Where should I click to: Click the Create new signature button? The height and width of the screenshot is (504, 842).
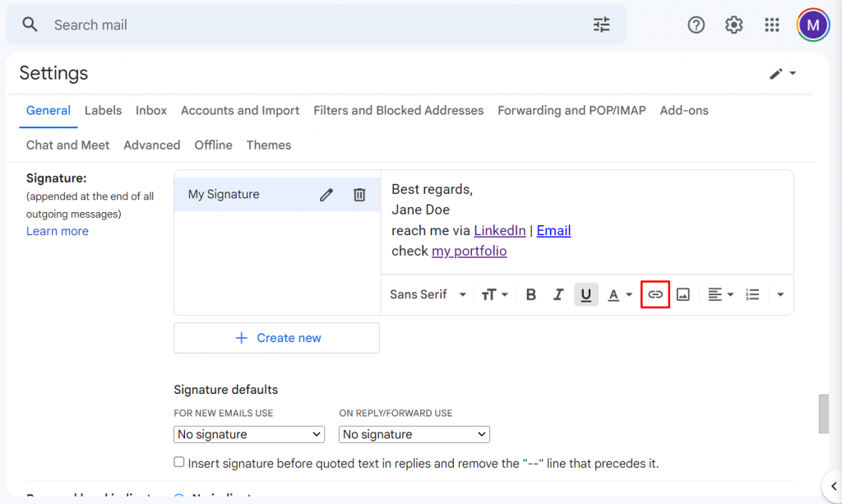tap(276, 338)
